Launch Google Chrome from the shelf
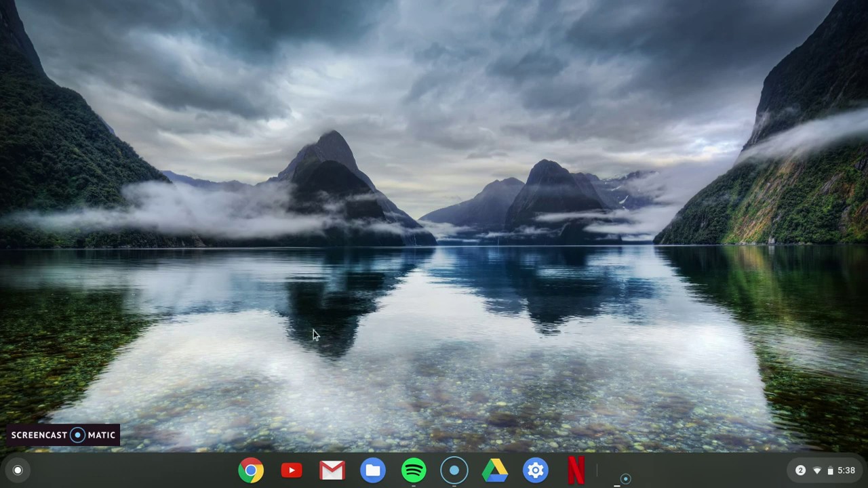 coord(251,470)
